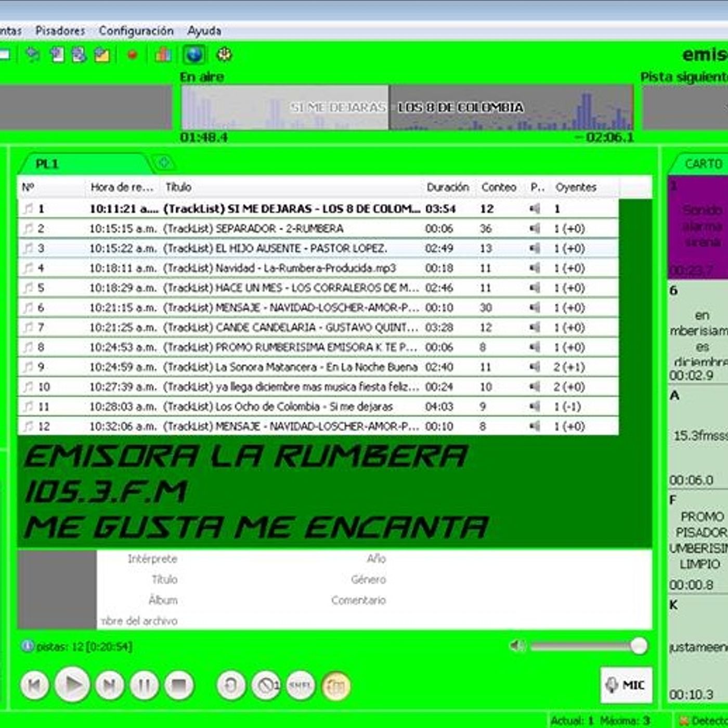Toggle the orange highlighted playlist mode button
The width and height of the screenshot is (728, 728).
336,686
